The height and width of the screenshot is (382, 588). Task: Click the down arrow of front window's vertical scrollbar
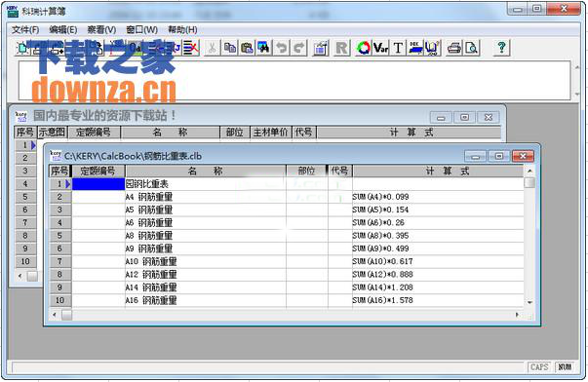(x=529, y=302)
